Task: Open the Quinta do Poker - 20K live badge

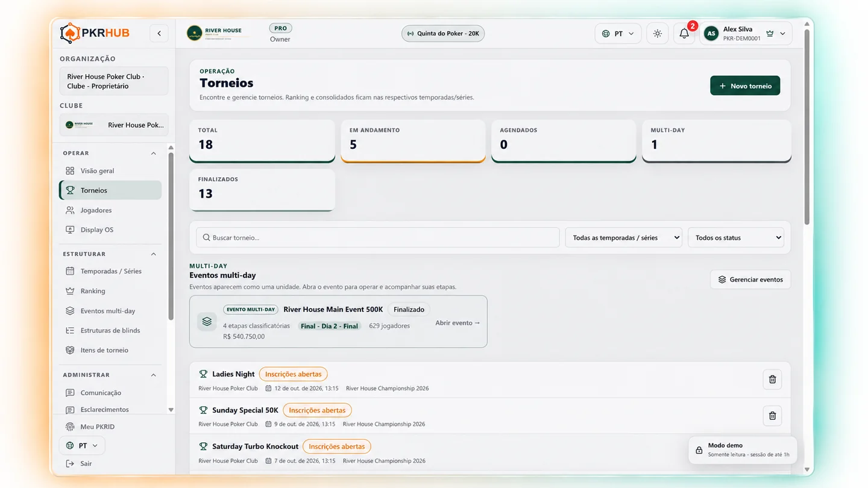Action: click(x=443, y=34)
